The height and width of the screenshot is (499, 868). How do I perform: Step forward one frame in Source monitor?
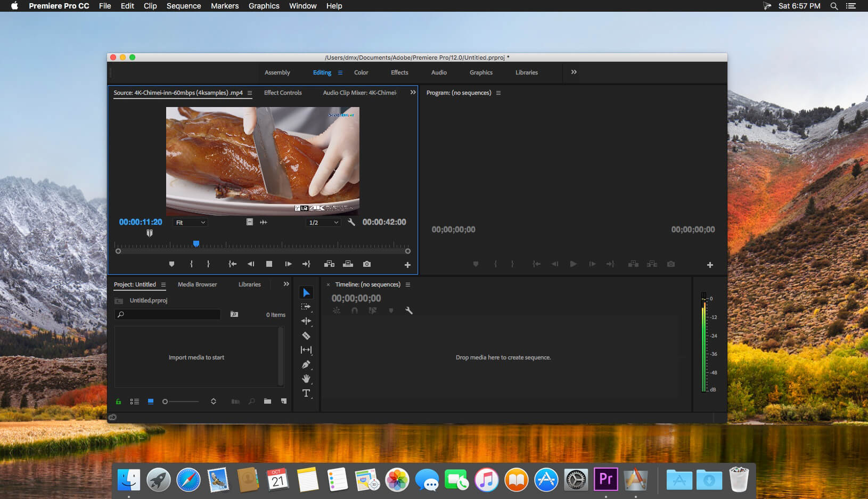click(x=288, y=264)
